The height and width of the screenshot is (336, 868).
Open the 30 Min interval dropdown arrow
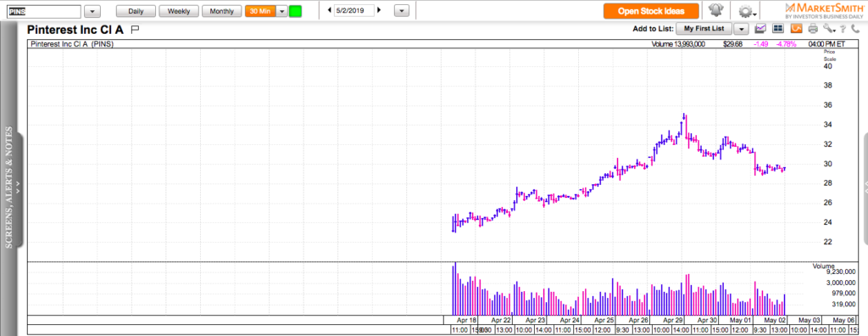tap(281, 10)
